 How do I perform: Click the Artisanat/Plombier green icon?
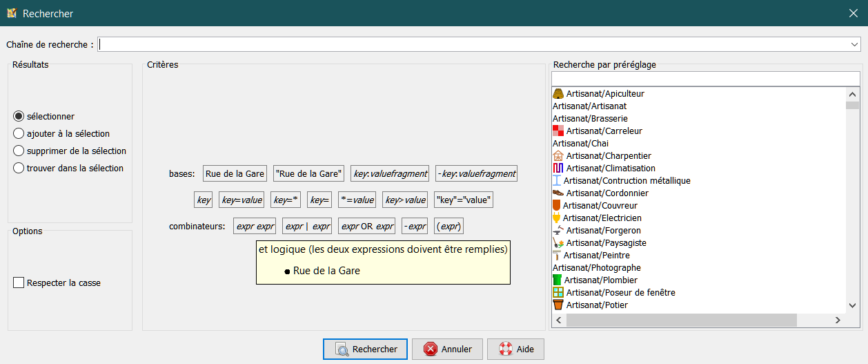pyautogui.click(x=558, y=280)
